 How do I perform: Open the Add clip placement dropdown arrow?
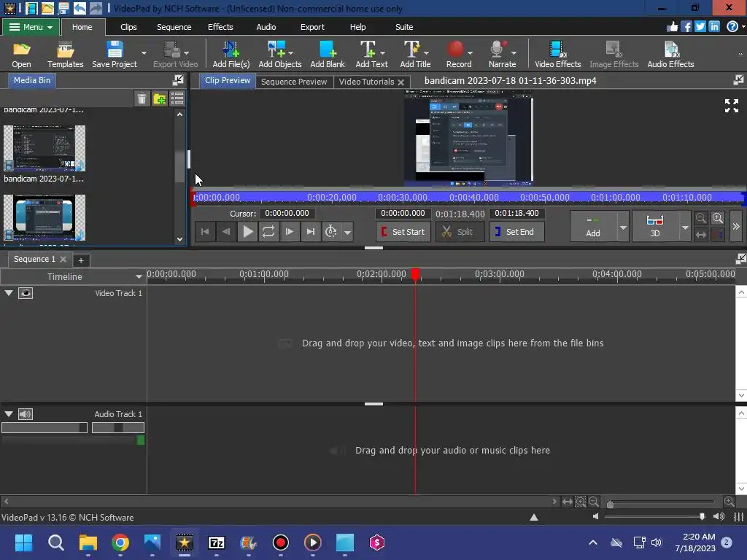coord(623,227)
